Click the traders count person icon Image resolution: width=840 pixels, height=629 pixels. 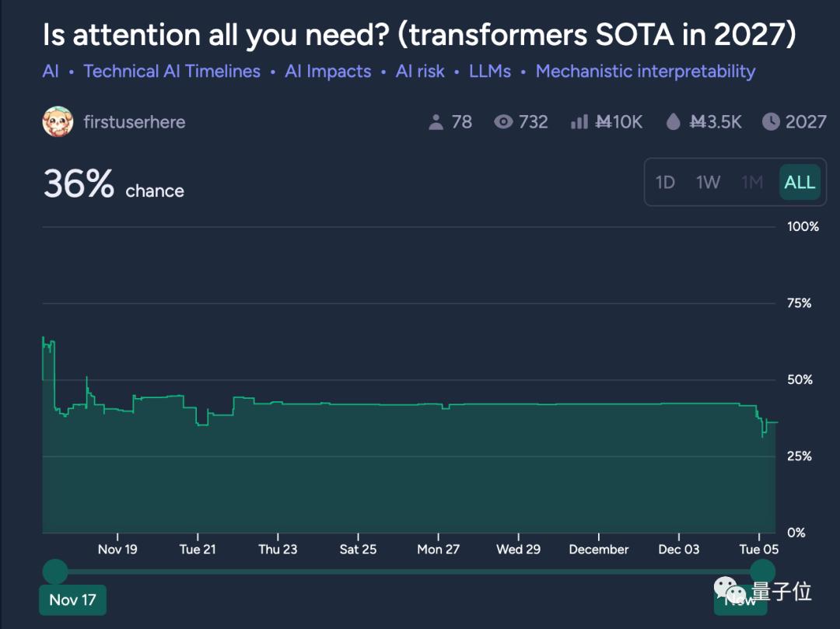coord(436,122)
